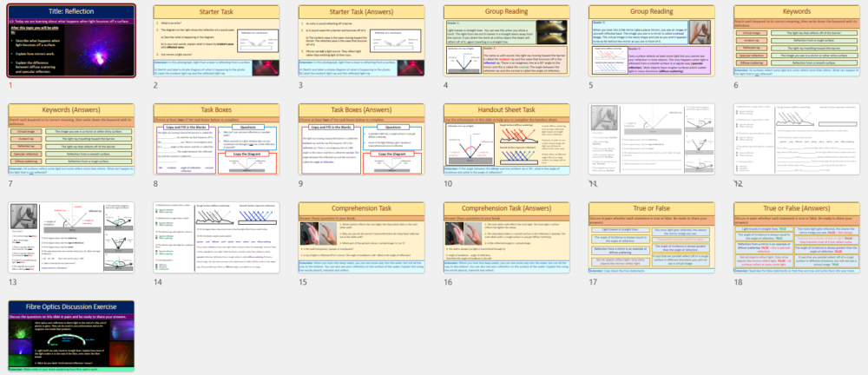This screenshot has height=375, width=868.
Task: Select slide 9 'Task Boxes (Answers)'
Action: [x=361, y=139]
